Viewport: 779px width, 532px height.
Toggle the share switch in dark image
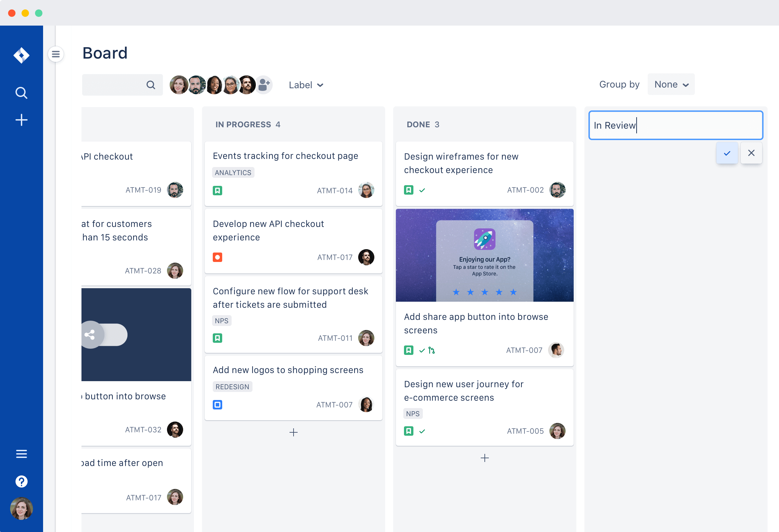coord(104,335)
